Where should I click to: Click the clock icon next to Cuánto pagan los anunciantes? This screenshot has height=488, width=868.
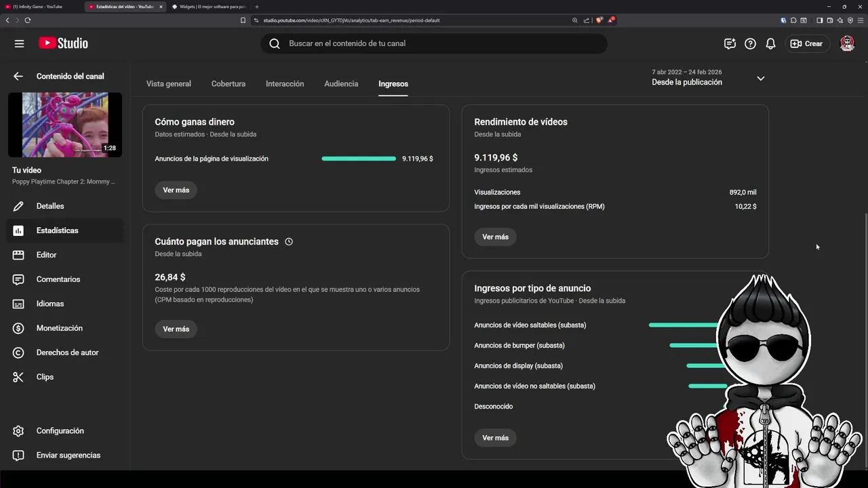click(289, 242)
